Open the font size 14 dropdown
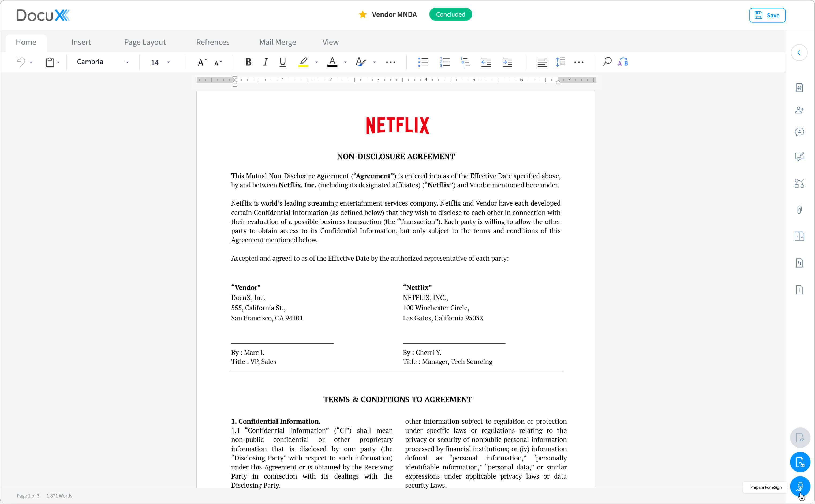Screen dimensions: 815x504 coord(160,62)
